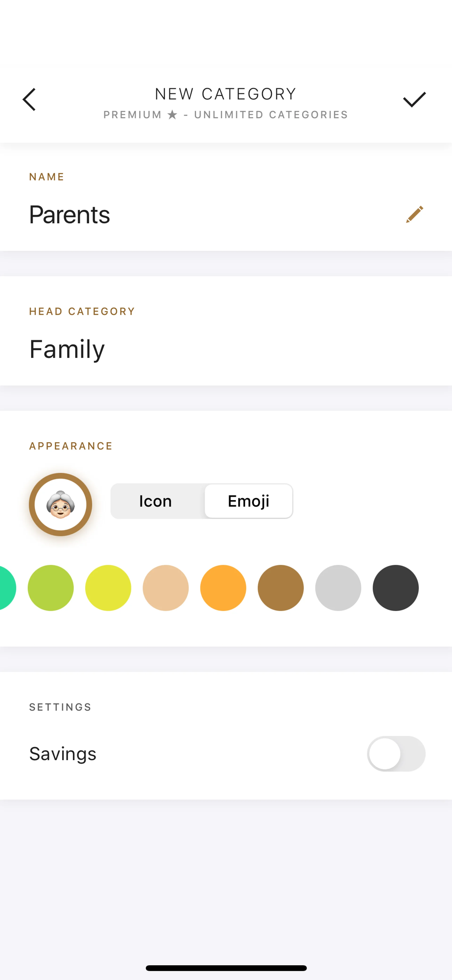The width and height of the screenshot is (452, 980).
Task: Tap the grandma emoji preview circle
Action: point(61,504)
